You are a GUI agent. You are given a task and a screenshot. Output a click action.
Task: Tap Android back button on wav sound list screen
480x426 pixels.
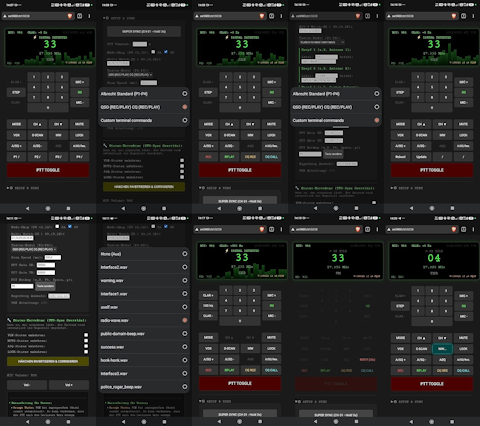point(123,421)
